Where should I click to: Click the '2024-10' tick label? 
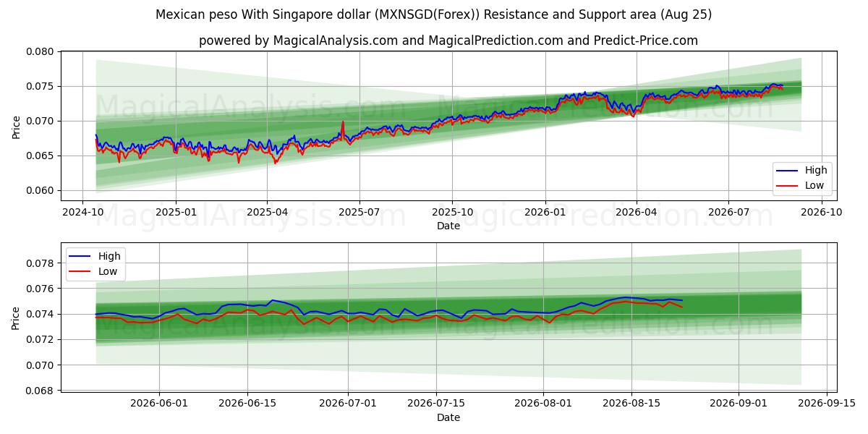[82, 212]
